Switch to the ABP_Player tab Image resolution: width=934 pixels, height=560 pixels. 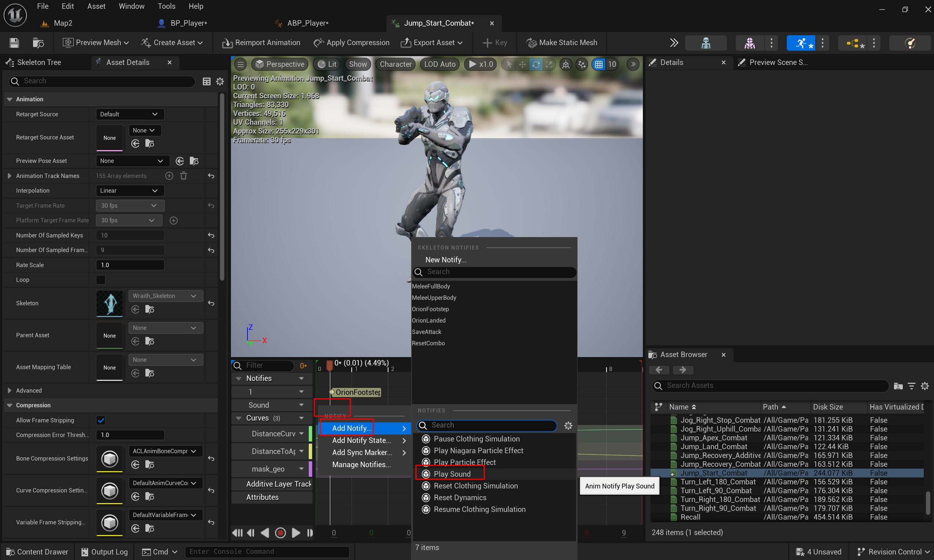point(307,23)
